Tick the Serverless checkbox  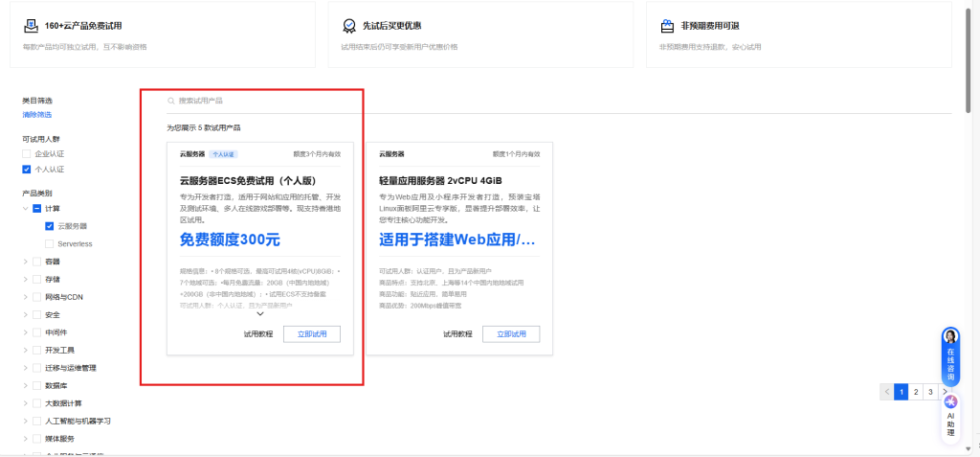click(49, 243)
